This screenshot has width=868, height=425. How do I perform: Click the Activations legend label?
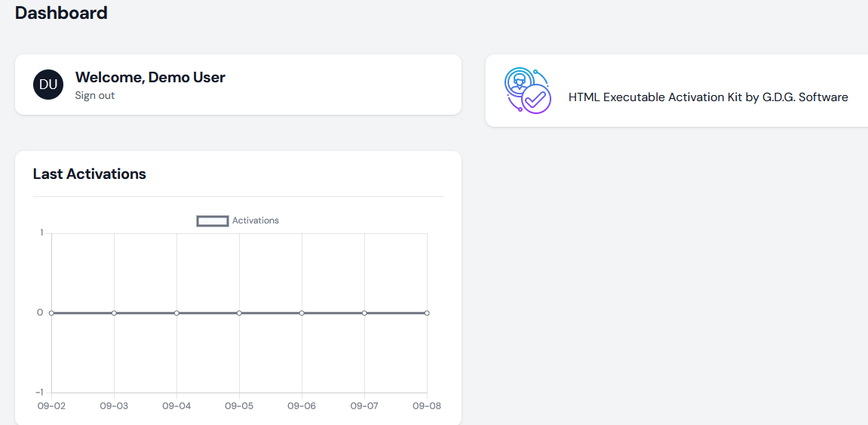click(256, 221)
